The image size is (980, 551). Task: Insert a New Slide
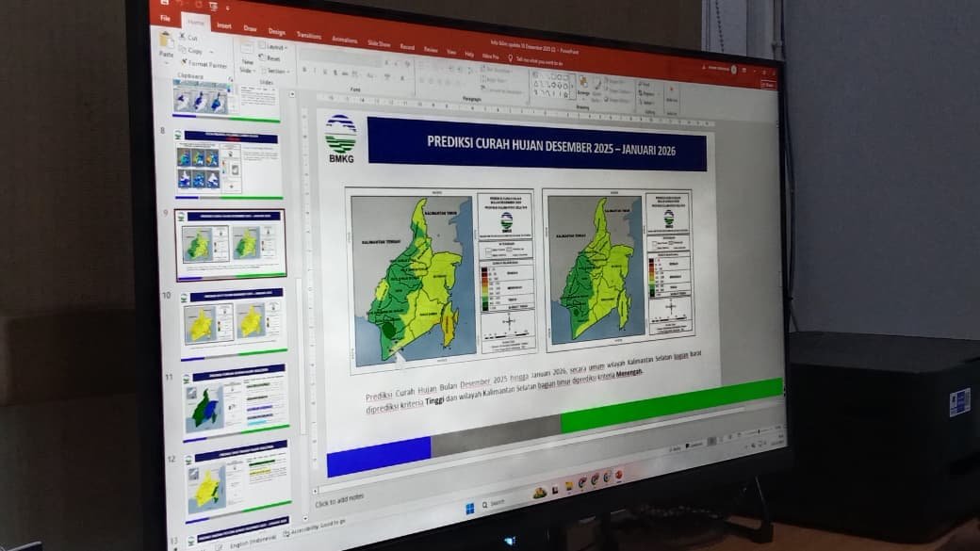tap(247, 59)
